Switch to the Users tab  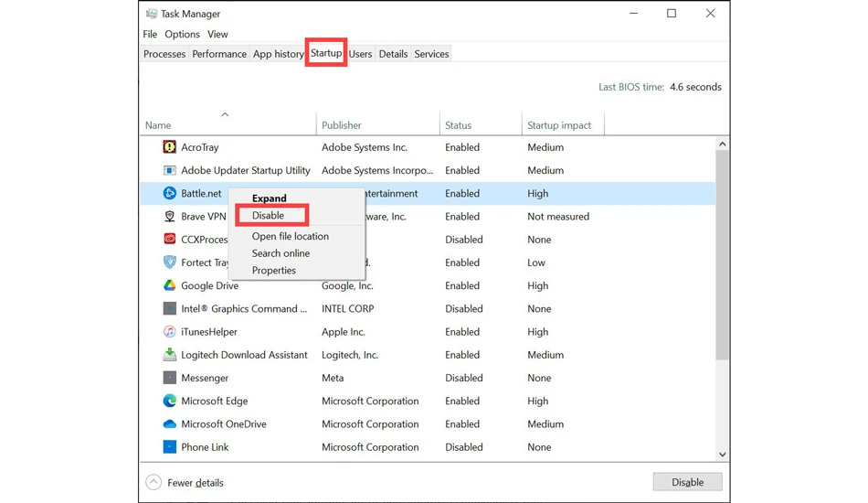coord(360,54)
